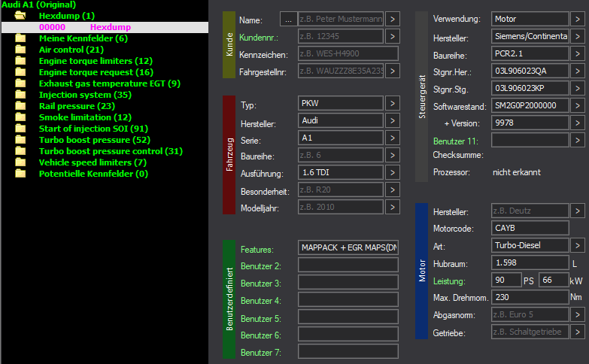Open Smoke limitation (12) tree entry
The image size is (589, 364).
tap(85, 117)
